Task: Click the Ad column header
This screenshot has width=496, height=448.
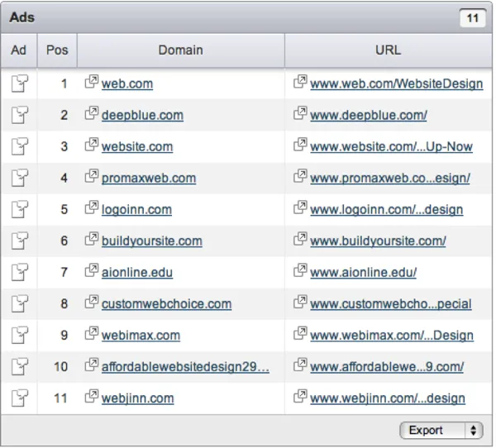Action: click(x=19, y=50)
